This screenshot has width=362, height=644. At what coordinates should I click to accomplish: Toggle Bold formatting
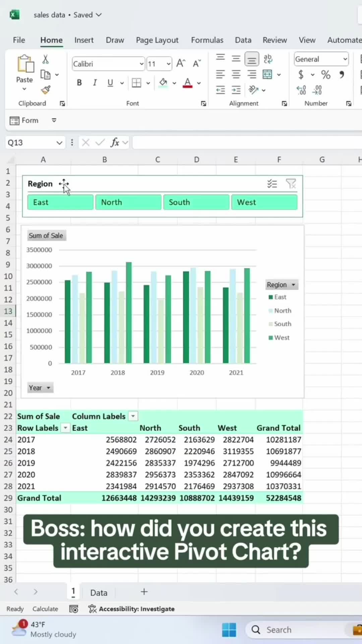[79, 83]
